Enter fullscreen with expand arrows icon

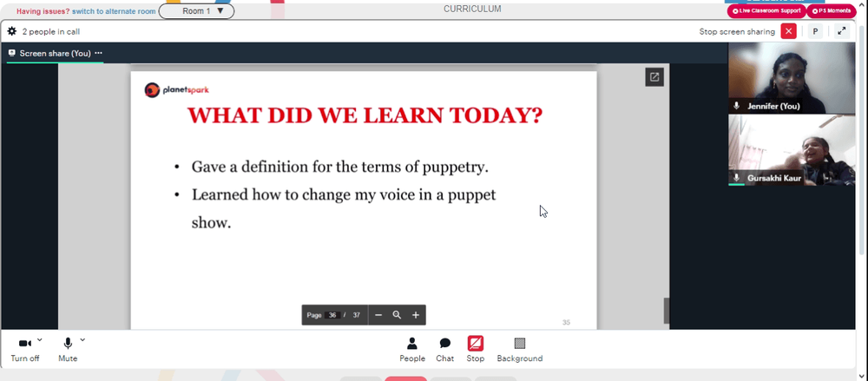[841, 31]
